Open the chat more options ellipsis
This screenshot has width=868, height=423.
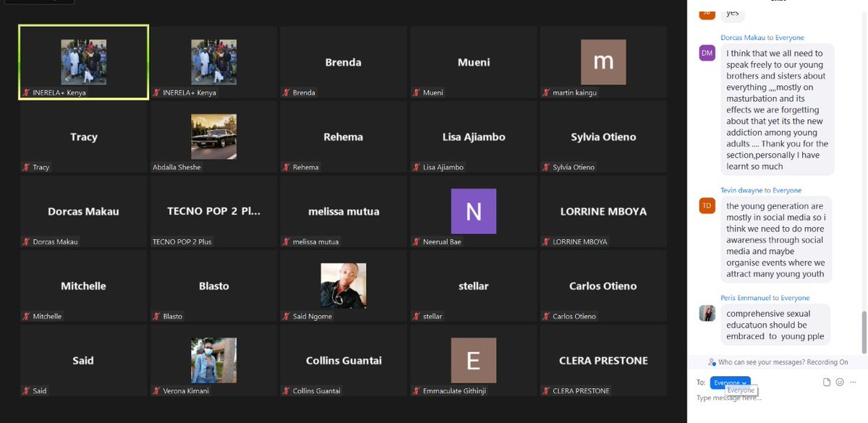tap(853, 382)
